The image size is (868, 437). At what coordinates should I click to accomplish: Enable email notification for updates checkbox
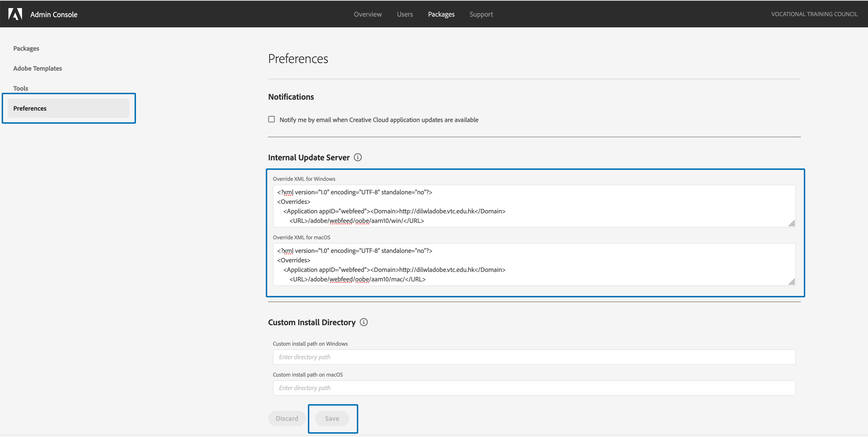tap(272, 119)
